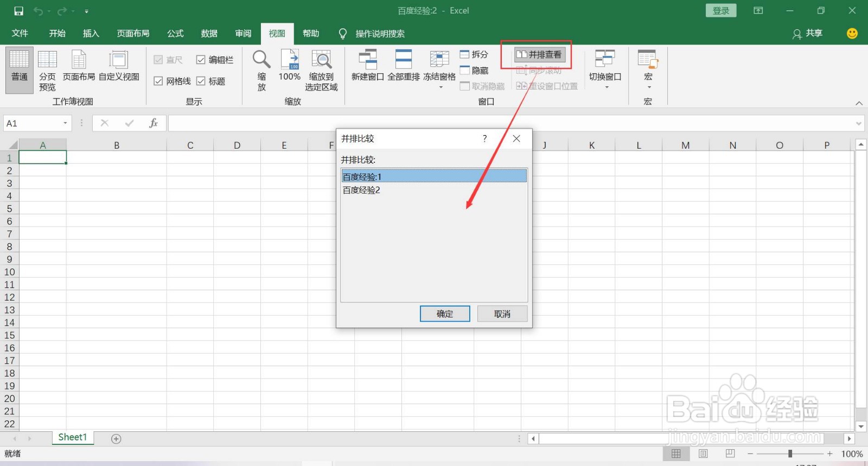Select the Sheet1 tab

pos(73,437)
